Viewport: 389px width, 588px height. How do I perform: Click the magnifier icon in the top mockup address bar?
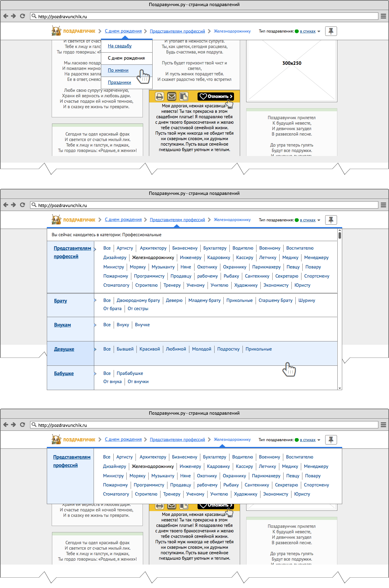(34, 16)
